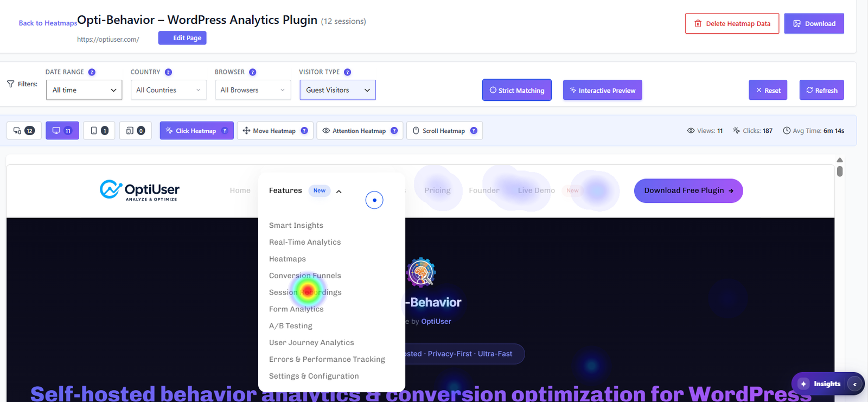This screenshot has width=868, height=402.
Task: Switch to Move Heatmap
Action: [x=275, y=131]
